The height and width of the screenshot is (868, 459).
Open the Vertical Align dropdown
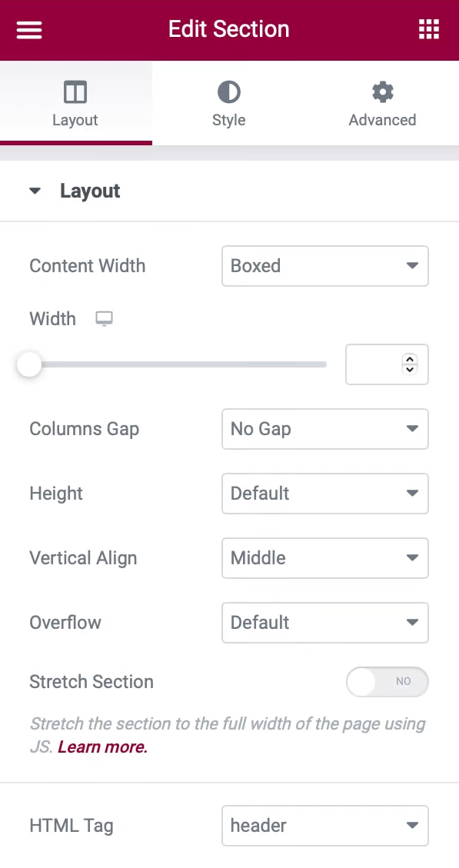[325, 558]
